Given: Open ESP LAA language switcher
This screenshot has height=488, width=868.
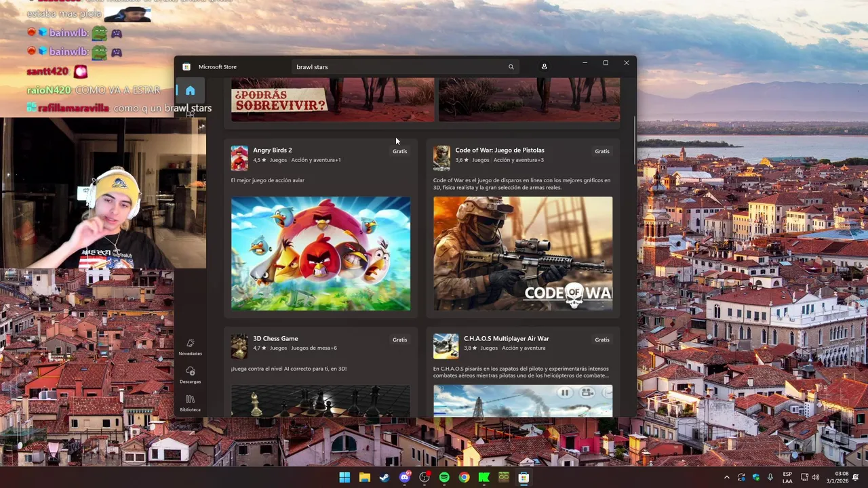Looking at the screenshot, I should [x=787, y=477].
